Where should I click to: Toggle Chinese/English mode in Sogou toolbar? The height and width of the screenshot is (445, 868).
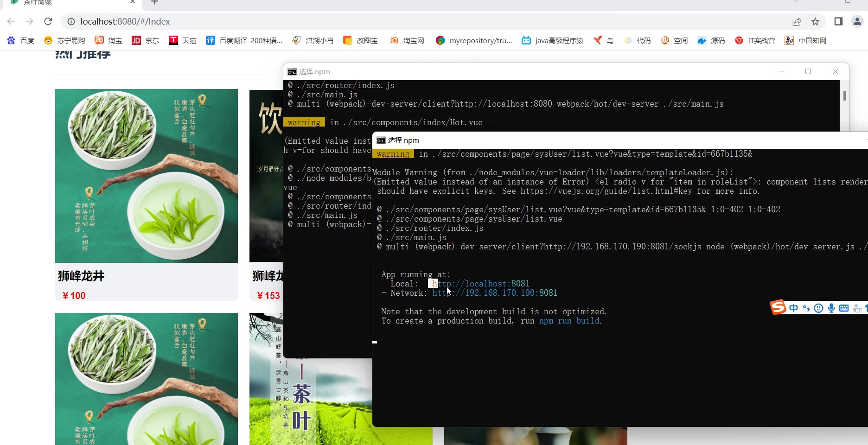(x=794, y=308)
